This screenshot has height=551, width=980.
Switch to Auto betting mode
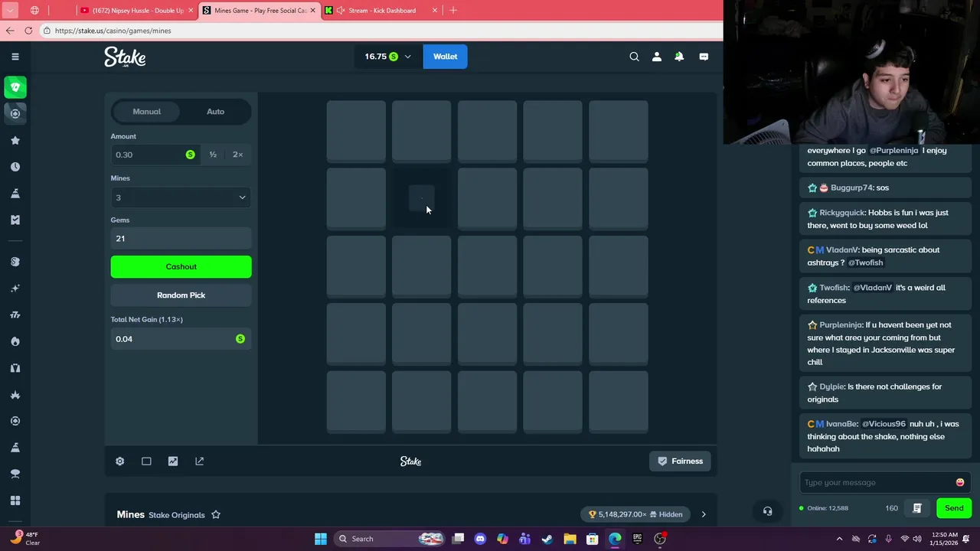click(x=215, y=112)
